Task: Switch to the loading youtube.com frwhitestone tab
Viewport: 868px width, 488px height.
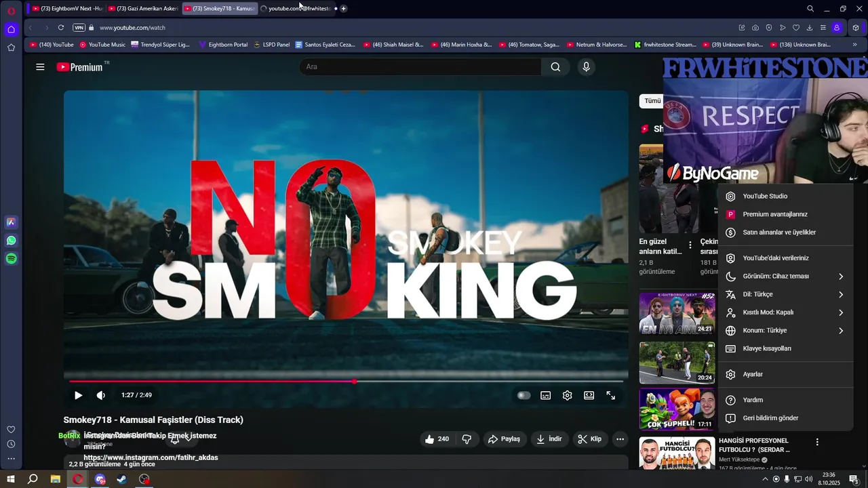Action: [296, 9]
